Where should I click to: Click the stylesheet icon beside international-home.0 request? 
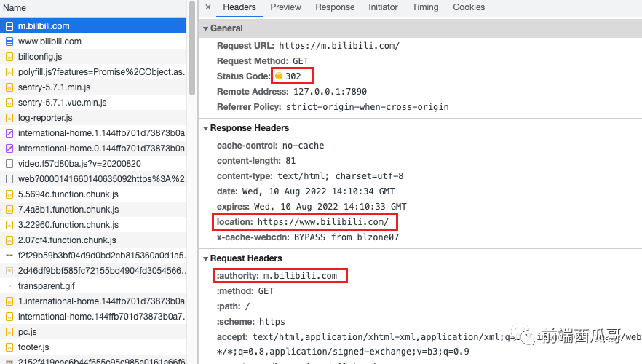(x=9, y=149)
